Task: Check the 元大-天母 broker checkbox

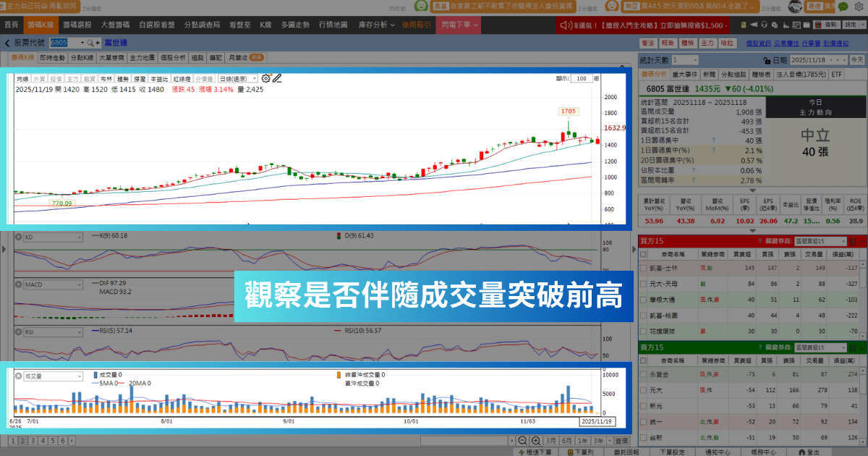Action: point(644,283)
